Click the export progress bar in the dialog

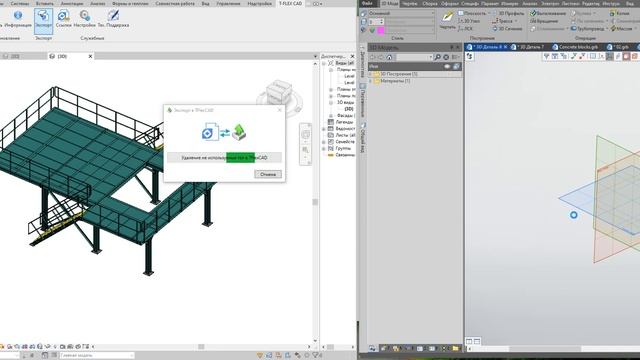click(x=224, y=158)
